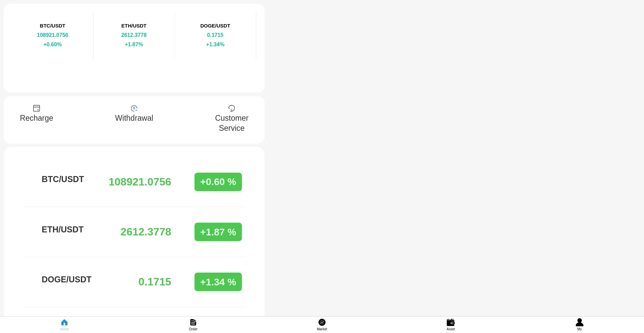The image size is (644, 333).
Task: Open BTC/USDT from the top ticker card
Action: pyautogui.click(x=52, y=35)
